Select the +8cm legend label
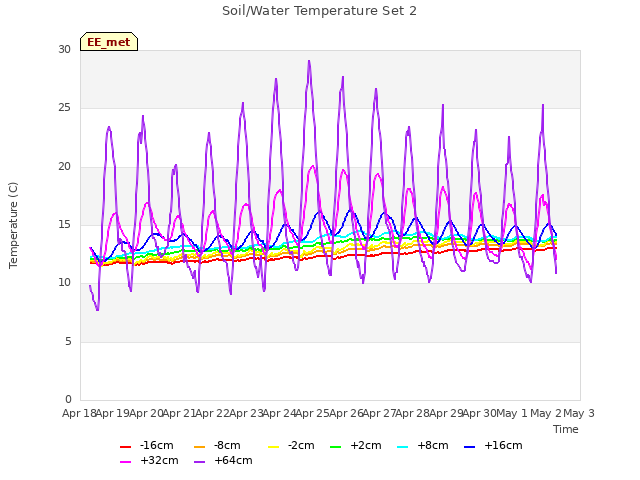Screen dimensions: 640x480 [x=433, y=445]
